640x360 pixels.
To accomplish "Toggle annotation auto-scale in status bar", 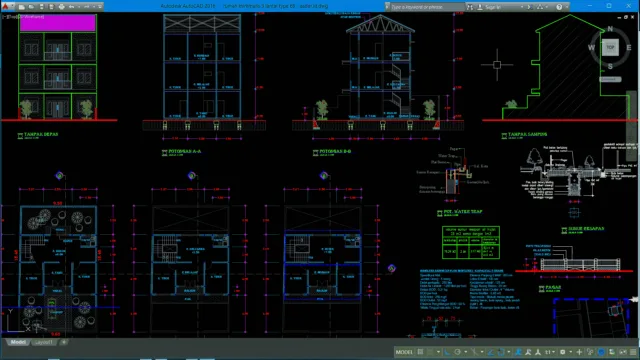I will tap(528, 352).
